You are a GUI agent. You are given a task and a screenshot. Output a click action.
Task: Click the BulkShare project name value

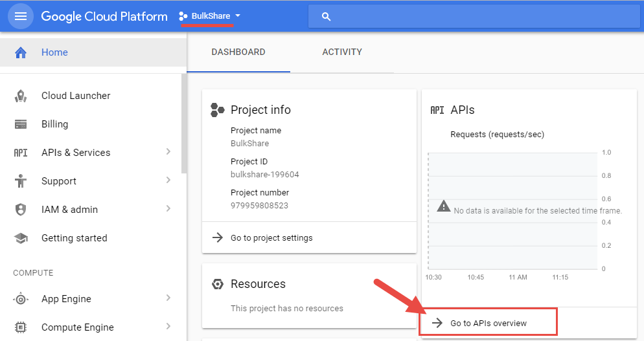[249, 144]
